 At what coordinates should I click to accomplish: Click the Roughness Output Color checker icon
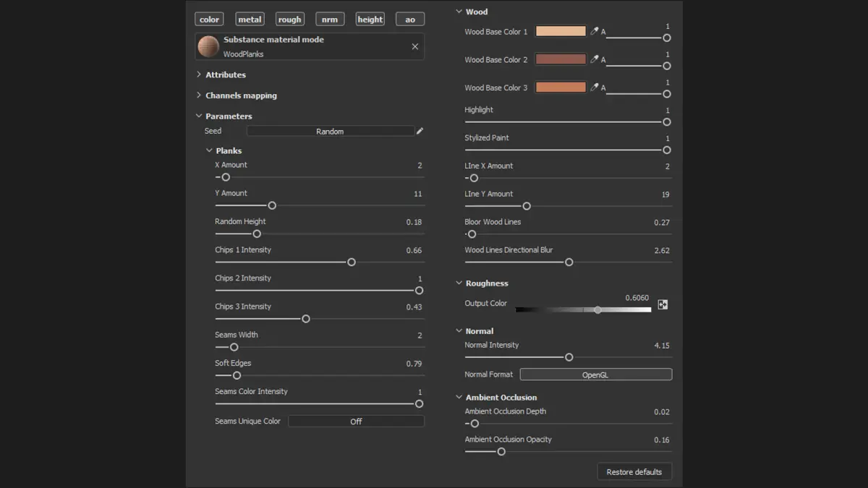pos(663,305)
